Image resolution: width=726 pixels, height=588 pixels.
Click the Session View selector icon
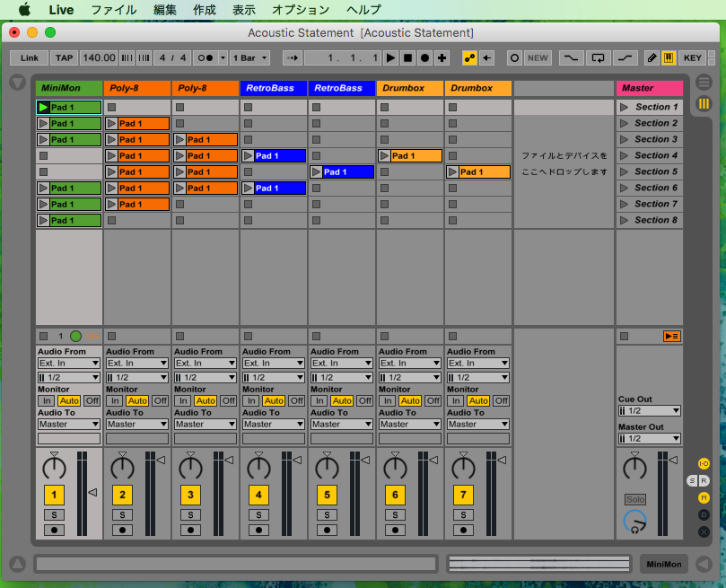click(704, 104)
